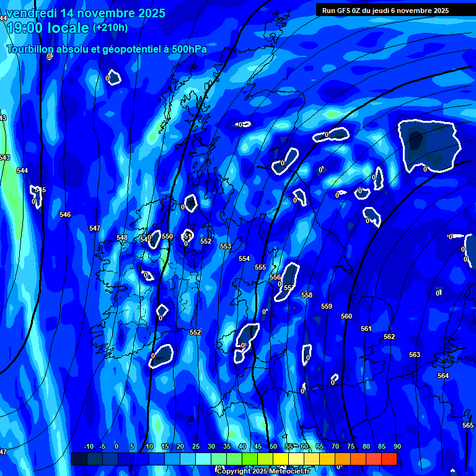Select the 565 contour label near the right edge

(468, 425)
